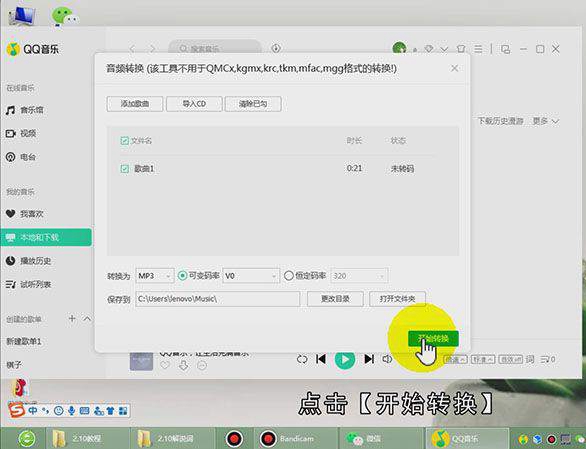
Task: Click the 导入CD import button
Action: point(194,104)
